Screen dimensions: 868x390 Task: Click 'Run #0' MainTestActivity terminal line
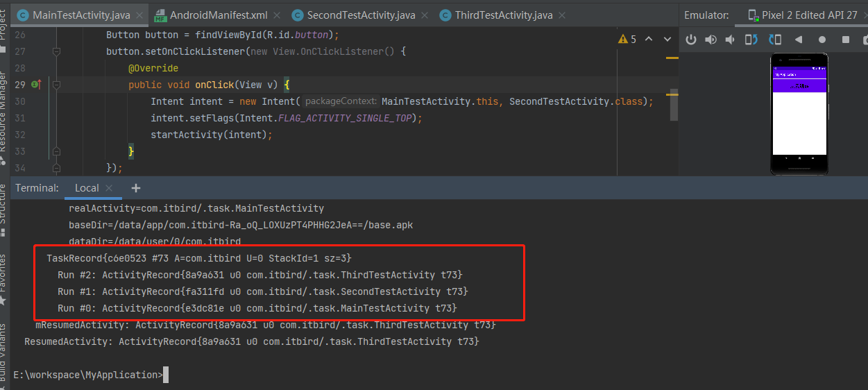click(x=257, y=308)
